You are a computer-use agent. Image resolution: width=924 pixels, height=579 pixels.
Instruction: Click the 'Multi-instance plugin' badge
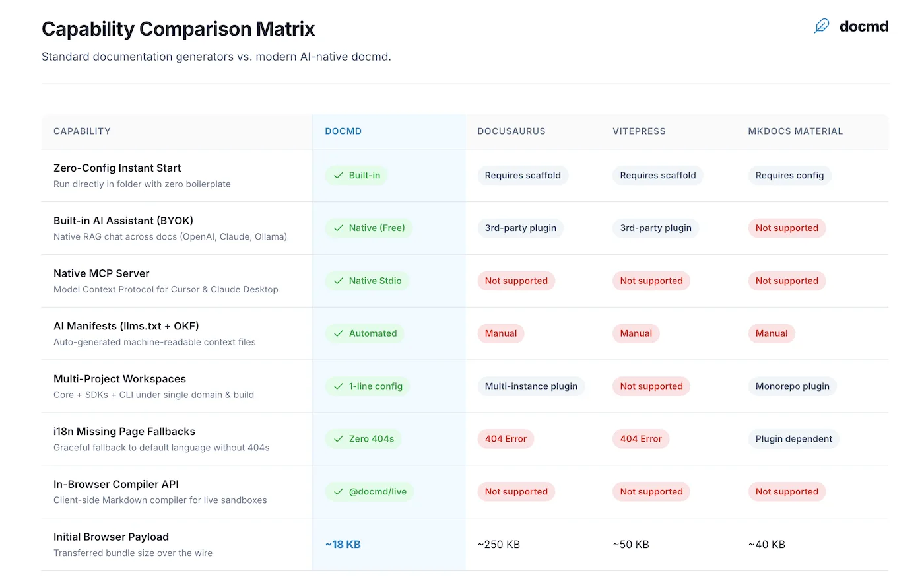pos(531,387)
